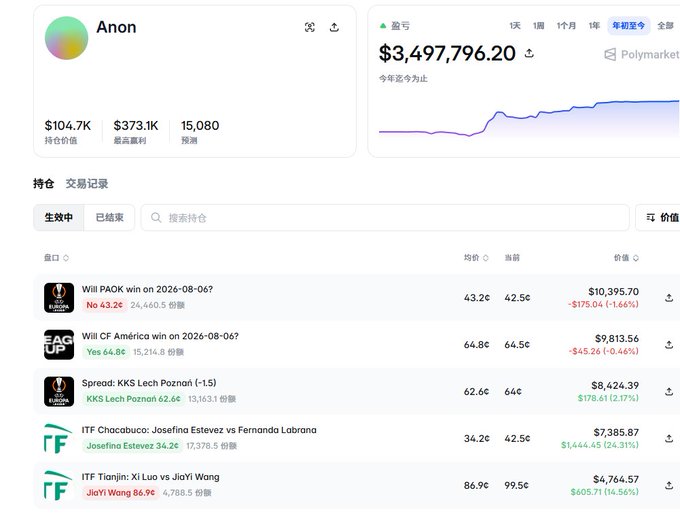Click the Anon profile avatar
680x516 pixels.
pyautogui.click(x=66, y=38)
